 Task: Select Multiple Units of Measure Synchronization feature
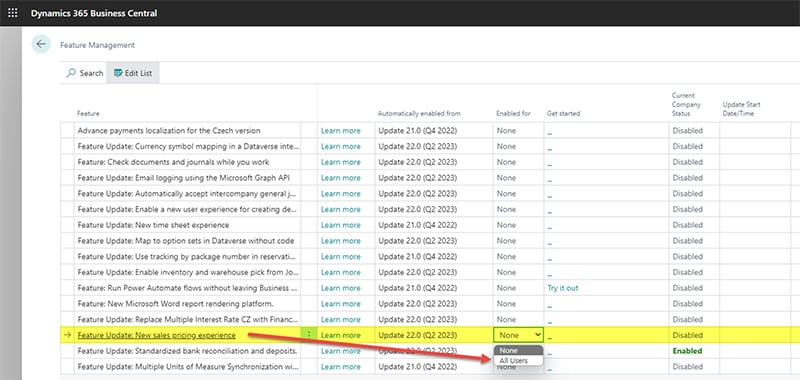[188, 367]
